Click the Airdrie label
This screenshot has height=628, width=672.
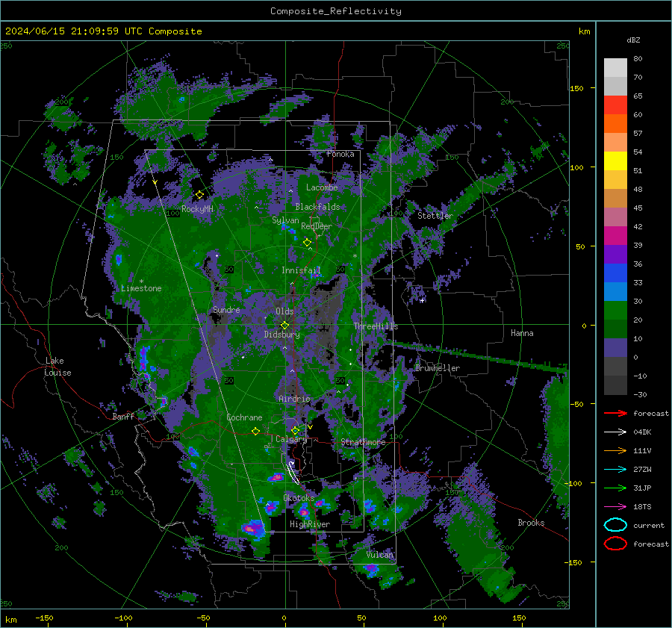pyautogui.click(x=294, y=399)
